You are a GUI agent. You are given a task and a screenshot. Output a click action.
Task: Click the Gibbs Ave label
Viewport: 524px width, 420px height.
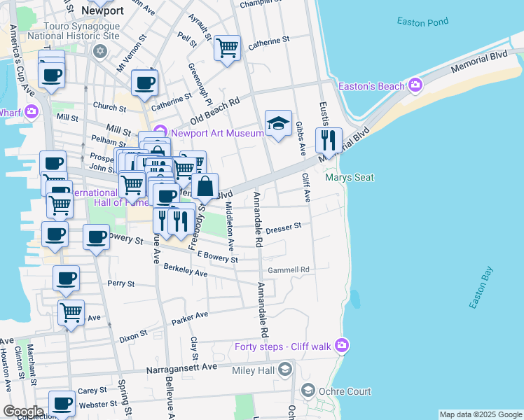301,138
